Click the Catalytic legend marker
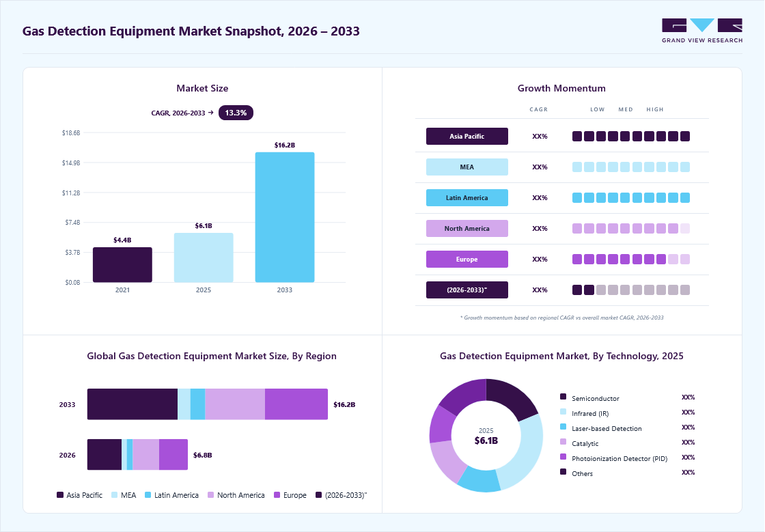765x532 pixels. pyautogui.click(x=563, y=443)
